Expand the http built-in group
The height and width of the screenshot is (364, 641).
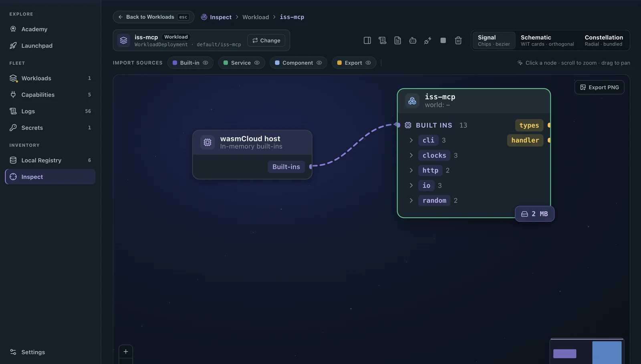(x=411, y=170)
